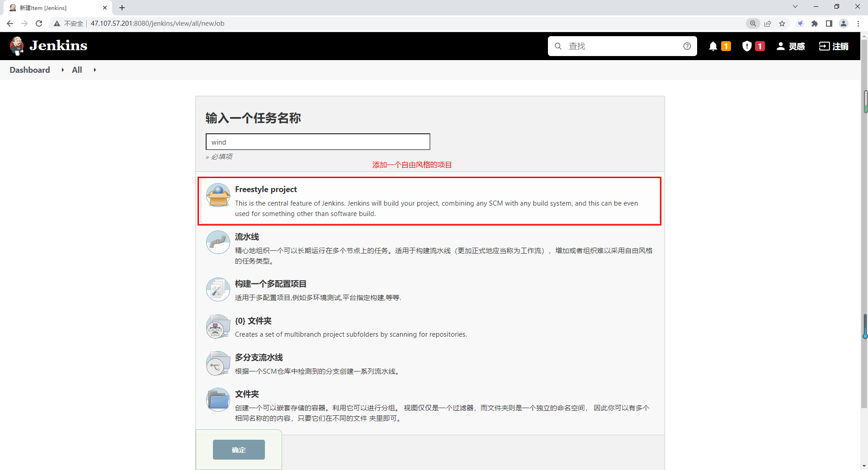
Task: Open Chrome profile avatar icon
Action: click(844, 23)
